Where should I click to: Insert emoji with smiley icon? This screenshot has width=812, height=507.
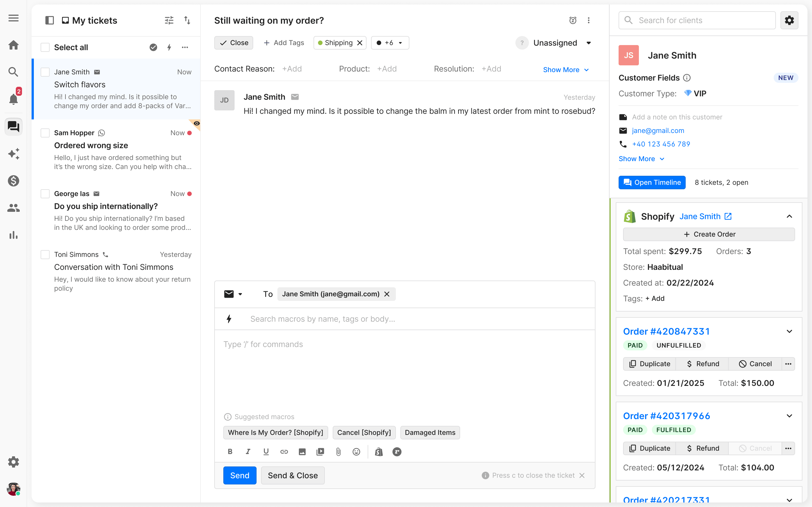click(356, 452)
